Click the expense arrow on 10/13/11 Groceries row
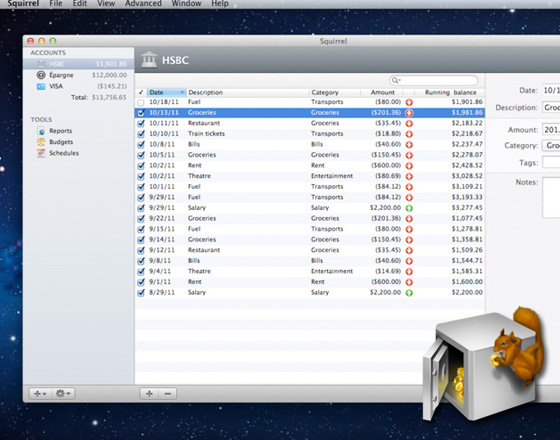Image resolution: width=560 pixels, height=440 pixels. [409, 113]
